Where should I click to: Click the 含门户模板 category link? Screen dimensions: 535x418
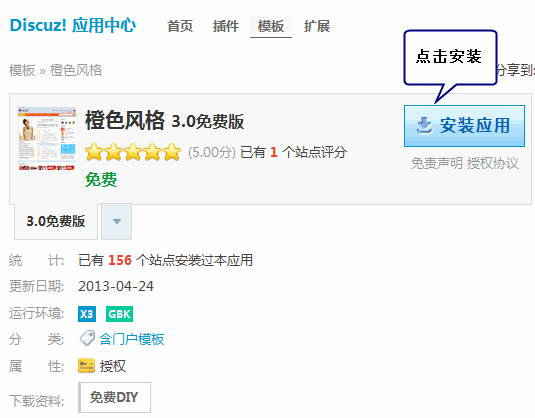tap(132, 339)
